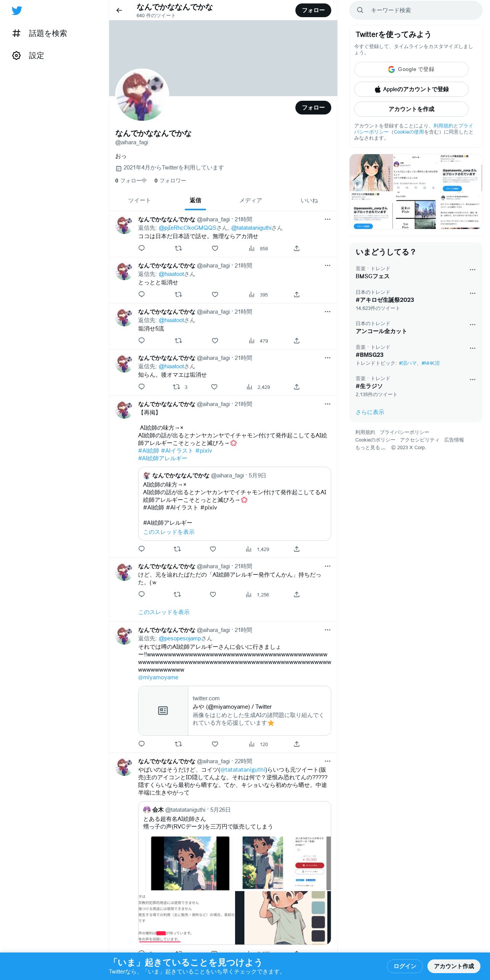Open the 設定 gear in sidebar
This screenshot has width=490, height=980.
pyautogui.click(x=16, y=56)
